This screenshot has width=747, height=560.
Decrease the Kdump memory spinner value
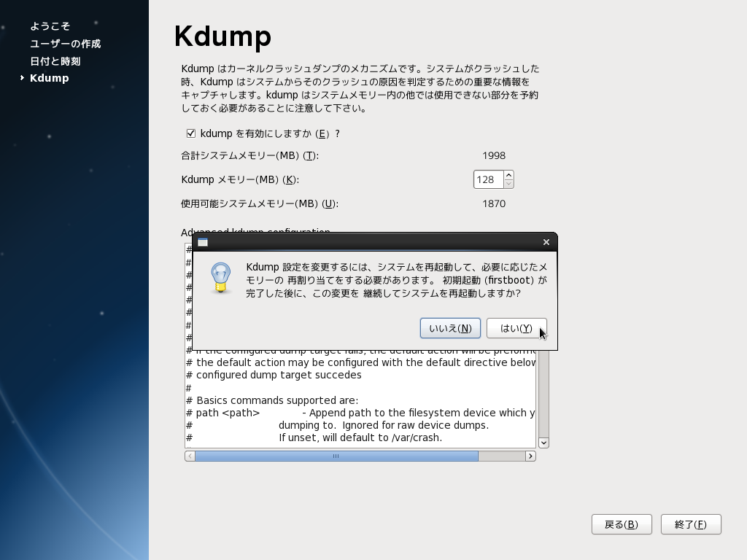click(508, 184)
